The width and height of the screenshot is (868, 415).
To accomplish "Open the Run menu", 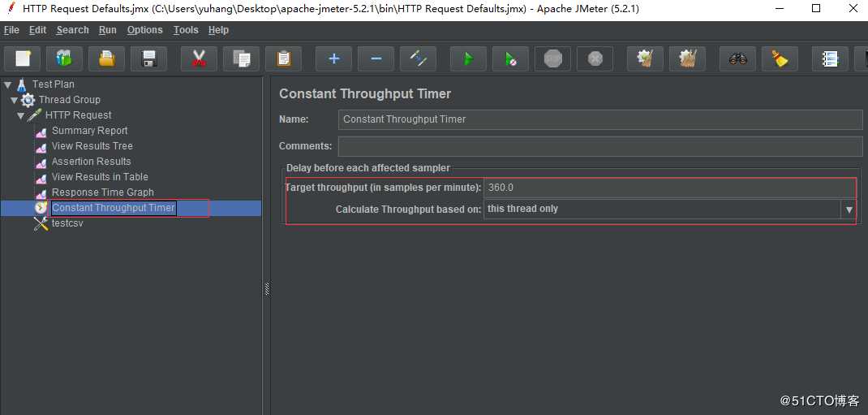I will coord(107,30).
